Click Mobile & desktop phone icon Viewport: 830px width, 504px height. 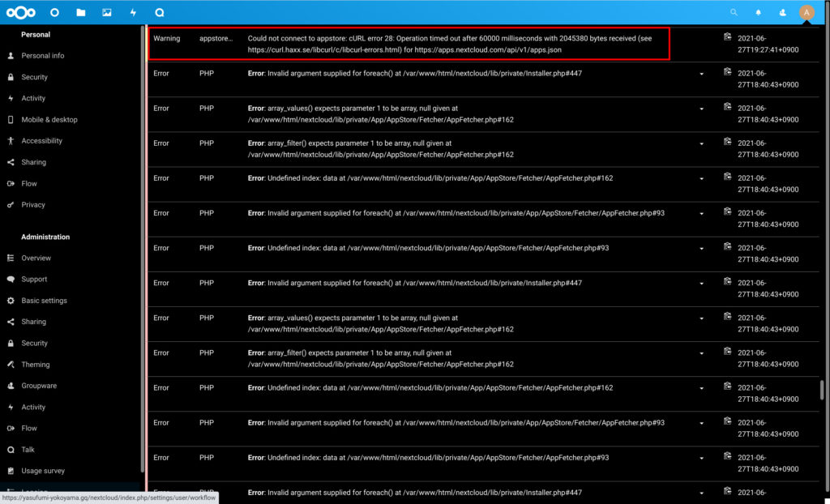[x=11, y=120]
